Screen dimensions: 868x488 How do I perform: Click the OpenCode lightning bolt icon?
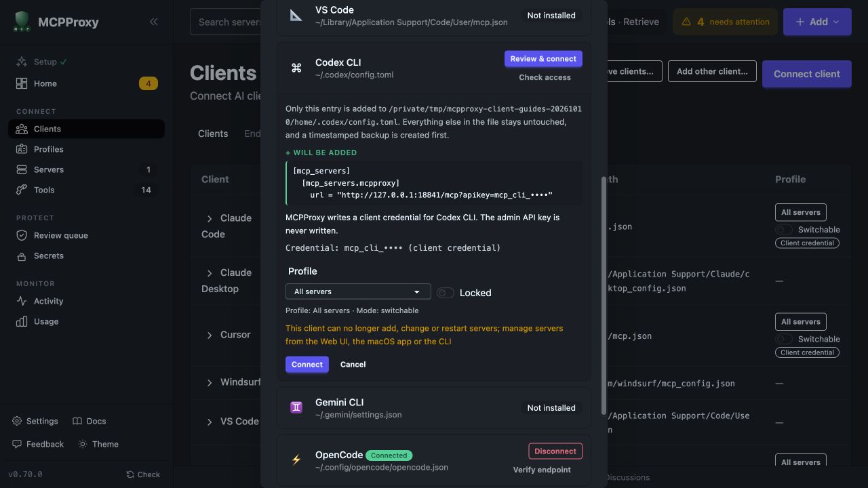tap(296, 460)
